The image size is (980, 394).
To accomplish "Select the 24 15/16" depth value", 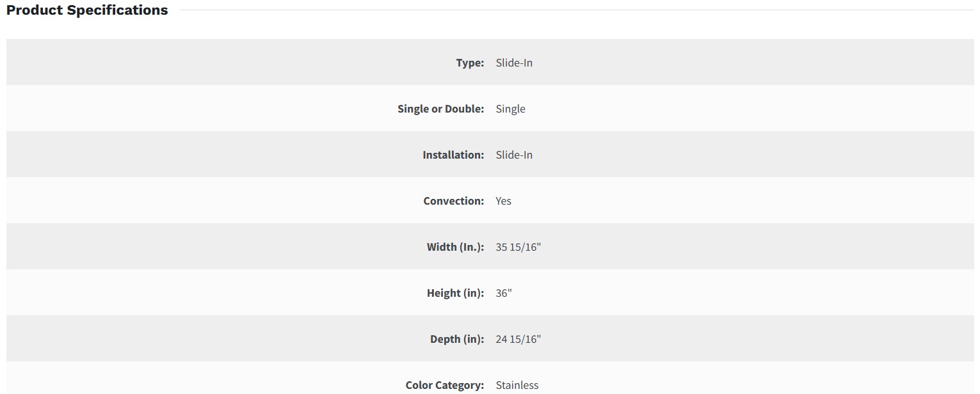I will tap(518, 339).
